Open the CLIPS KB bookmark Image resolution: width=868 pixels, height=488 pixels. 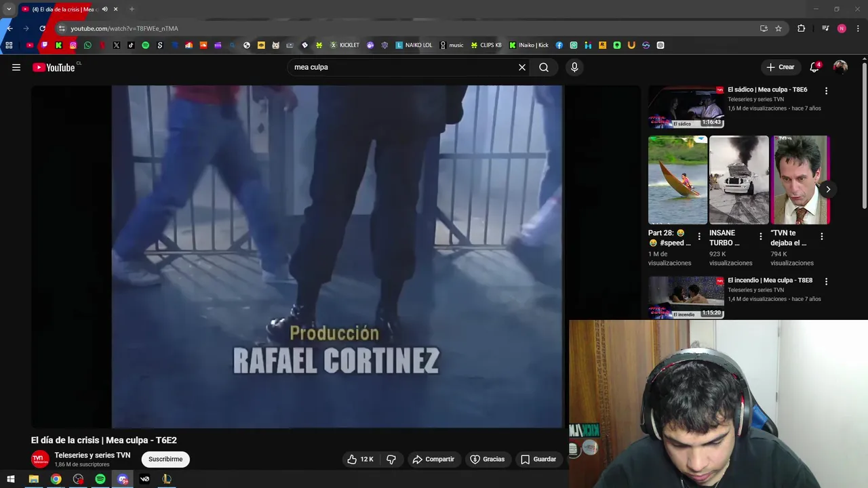click(x=486, y=45)
